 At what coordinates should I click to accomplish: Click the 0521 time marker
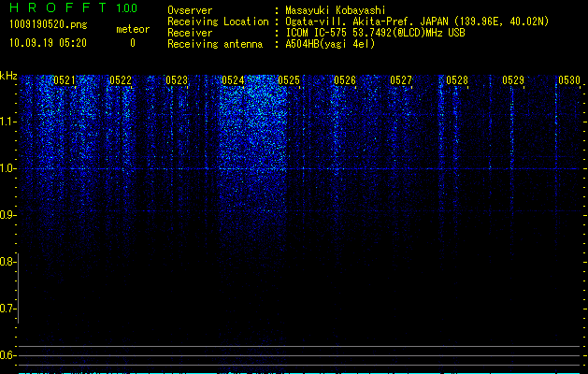(x=65, y=80)
